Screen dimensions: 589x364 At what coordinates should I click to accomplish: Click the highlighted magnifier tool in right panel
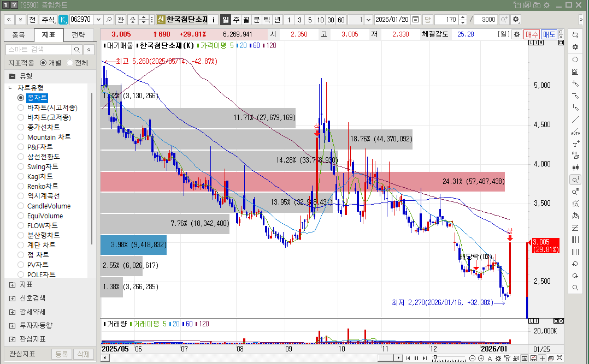point(575,180)
